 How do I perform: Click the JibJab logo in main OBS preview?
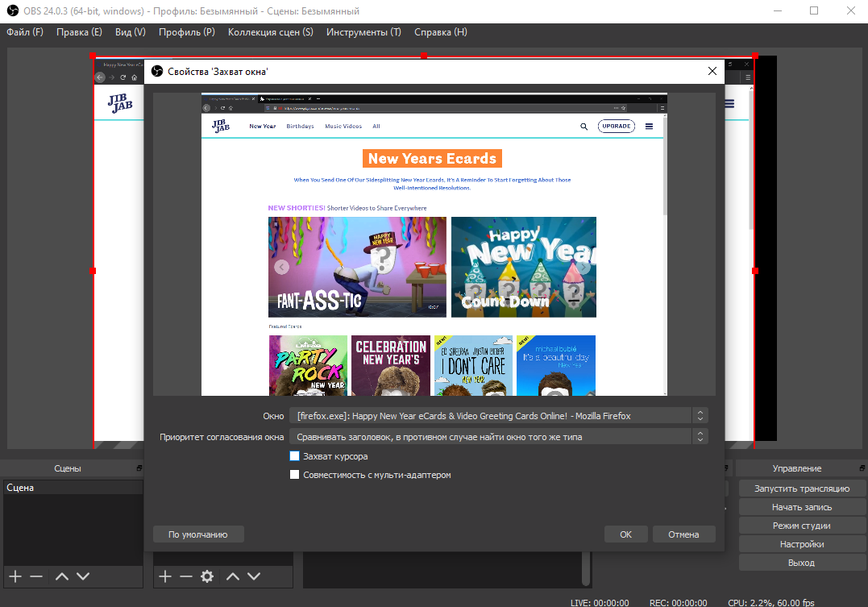click(x=120, y=103)
